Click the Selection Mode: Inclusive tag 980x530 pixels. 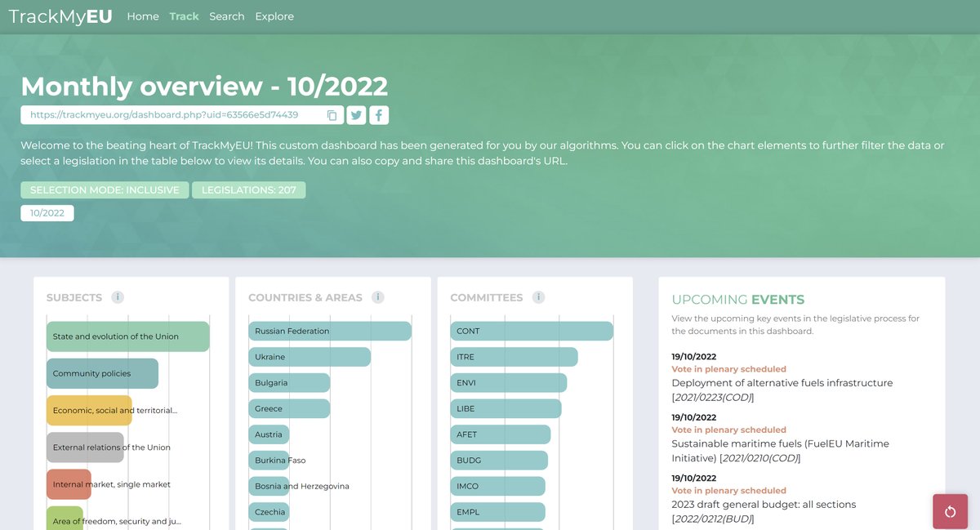pos(105,190)
